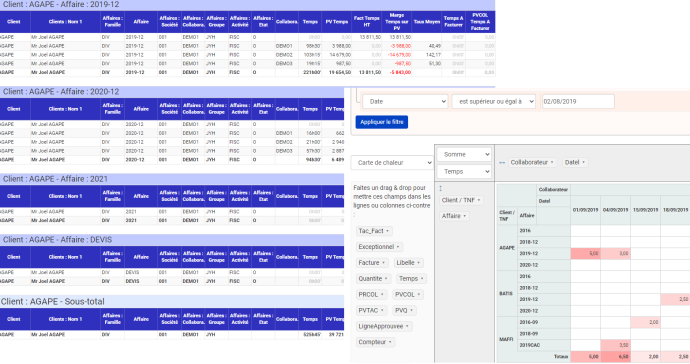Open the Somme aggregator dropdown
Viewport: 690px width, 364px height.
[464, 154]
